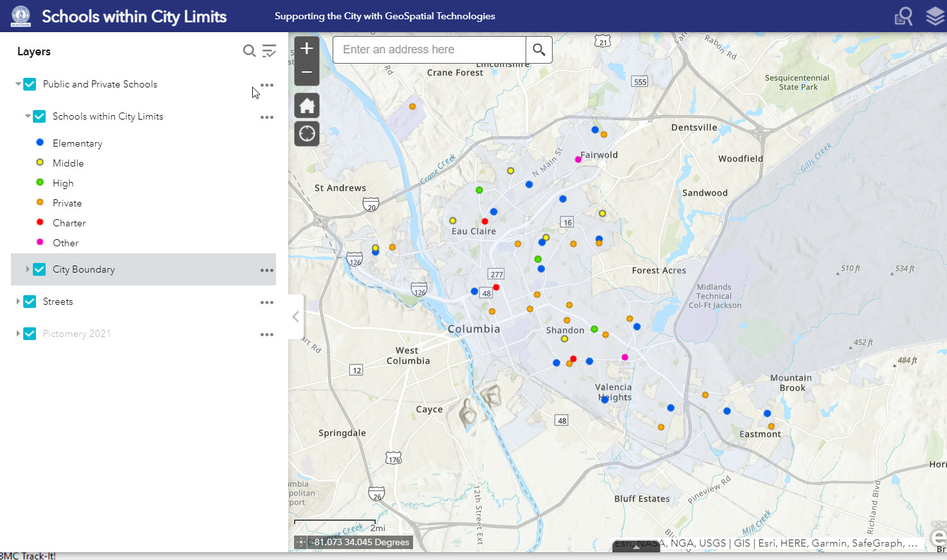This screenshot has height=560, width=947.
Task: Find my location on the map
Action: click(x=307, y=134)
